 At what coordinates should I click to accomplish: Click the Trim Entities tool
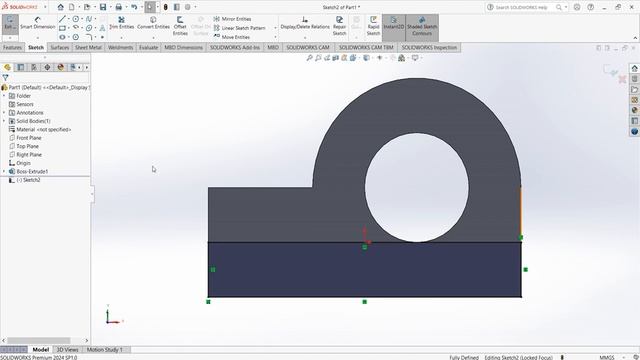click(x=122, y=23)
